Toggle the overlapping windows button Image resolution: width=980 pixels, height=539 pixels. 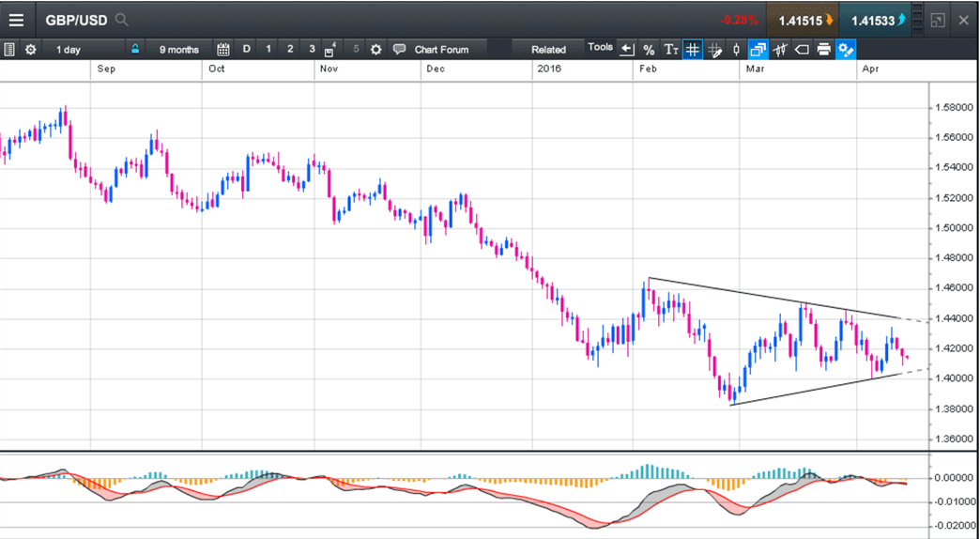(758, 50)
